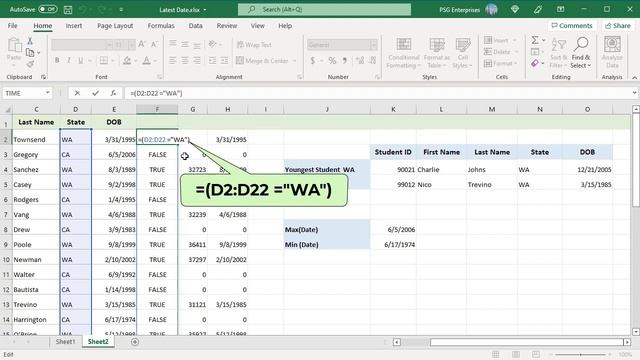This screenshot has width=640, height=360.
Task: Open Sort & Filter
Action: 558,53
